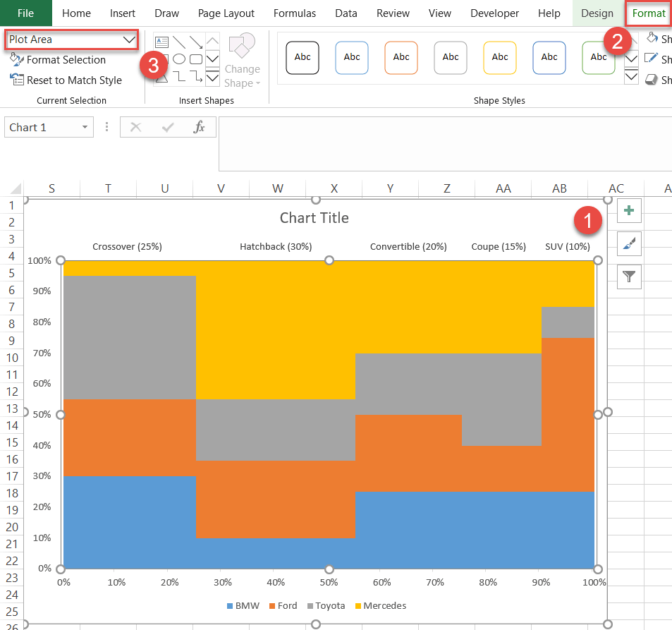Screen dimensions: 672x630
Task: Expand the Insert Shapes gallery
Action: coord(212,77)
